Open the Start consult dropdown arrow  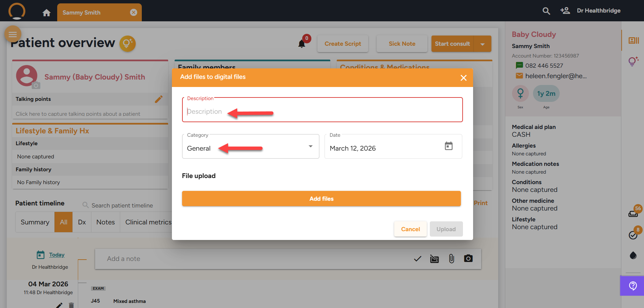(483, 44)
